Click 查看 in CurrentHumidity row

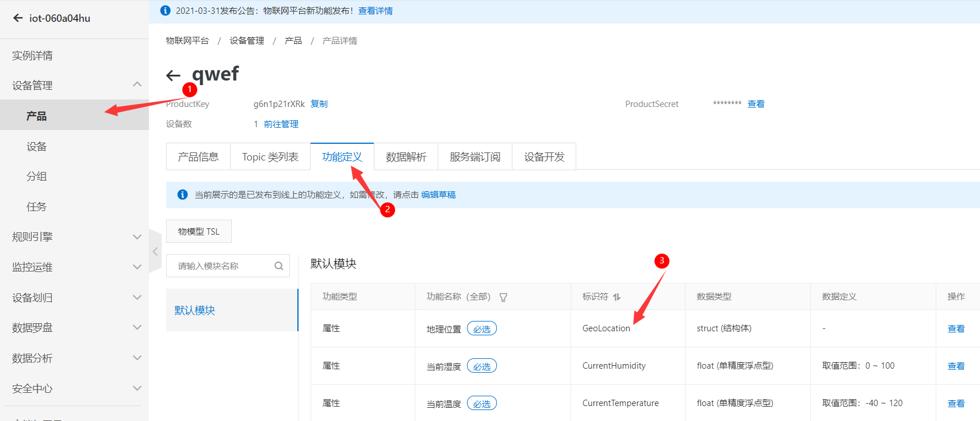click(956, 366)
